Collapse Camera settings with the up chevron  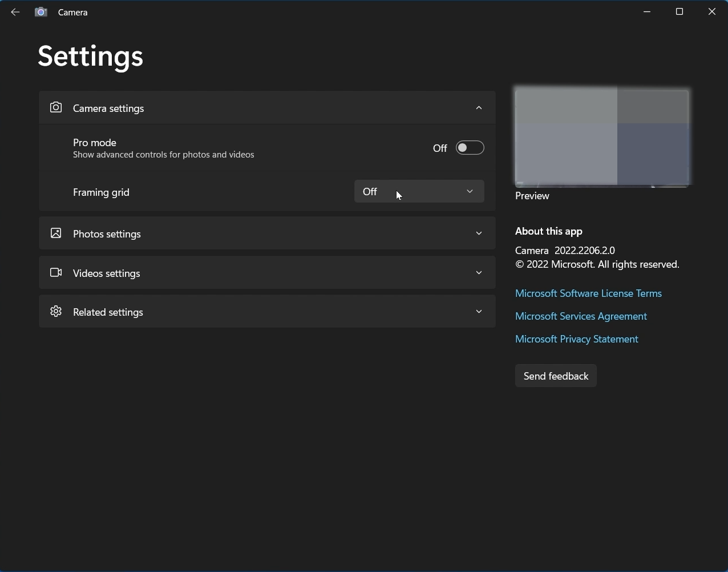[x=479, y=107]
